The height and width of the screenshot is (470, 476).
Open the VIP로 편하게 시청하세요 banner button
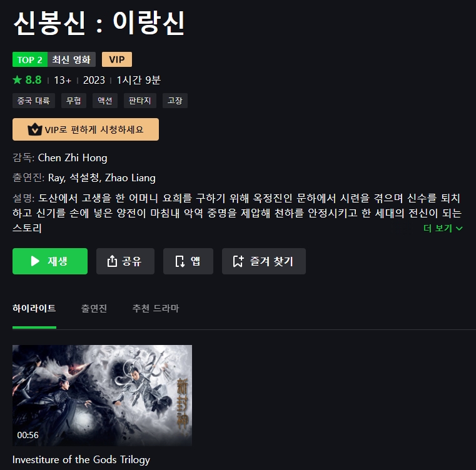(86, 129)
